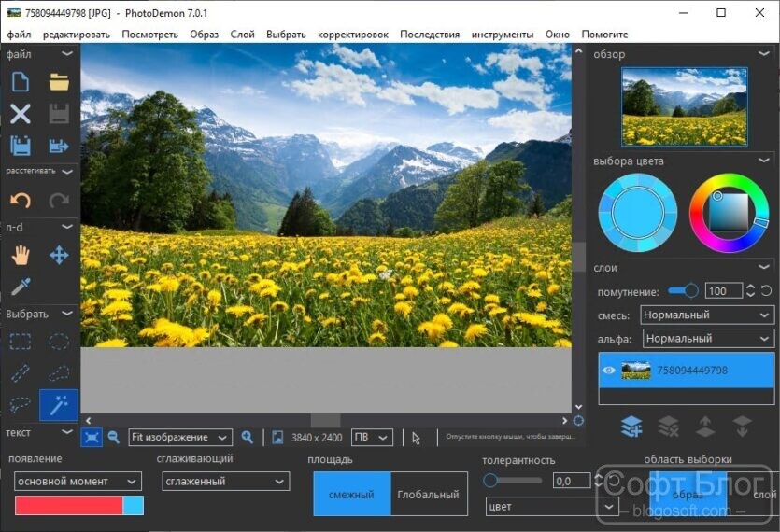Select the magic wand selection tool
780x532 pixels.
click(59, 405)
